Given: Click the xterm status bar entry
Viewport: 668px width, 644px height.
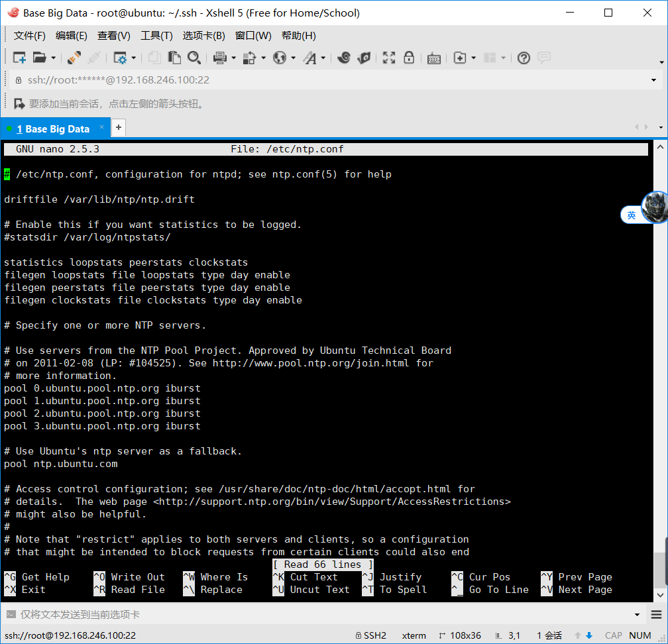Looking at the screenshot, I should 414,635.
